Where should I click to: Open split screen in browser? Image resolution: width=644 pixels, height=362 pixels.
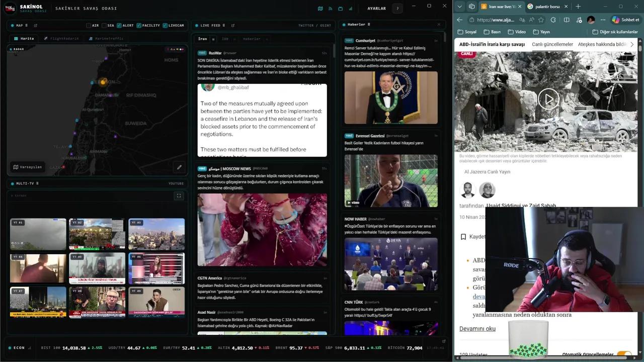pyautogui.click(x=567, y=20)
